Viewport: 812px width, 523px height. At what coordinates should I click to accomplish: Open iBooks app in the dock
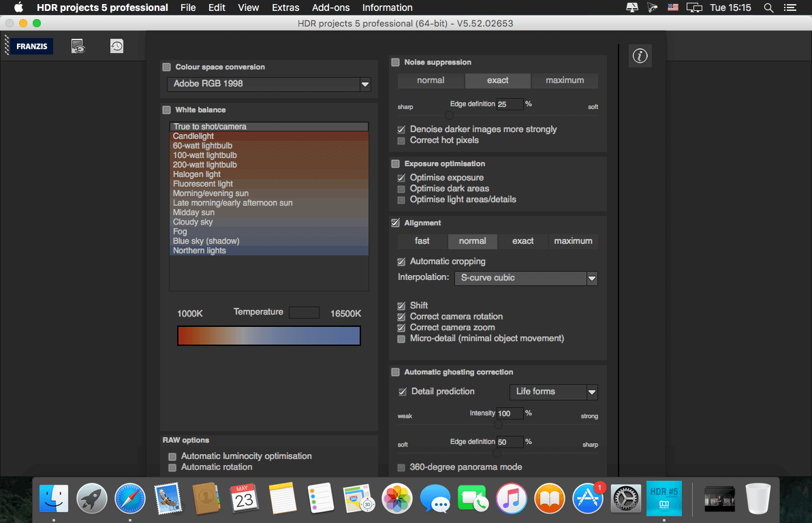pyautogui.click(x=550, y=498)
